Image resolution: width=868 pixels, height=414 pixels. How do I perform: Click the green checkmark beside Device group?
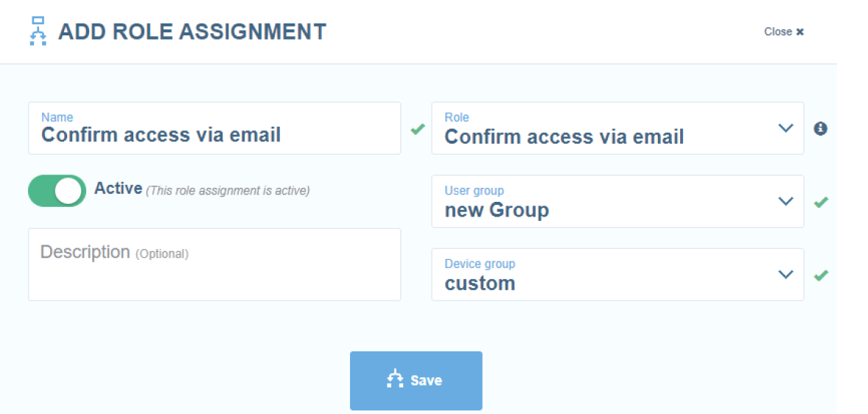click(x=821, y=275)
